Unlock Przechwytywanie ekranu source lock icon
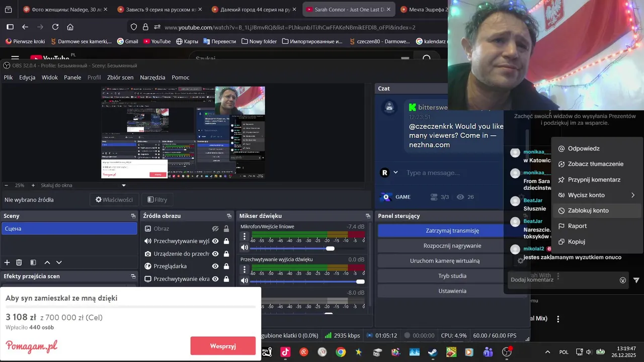Image resolution: width=644 pixels, height=362 pixels. tap(226, 279)
